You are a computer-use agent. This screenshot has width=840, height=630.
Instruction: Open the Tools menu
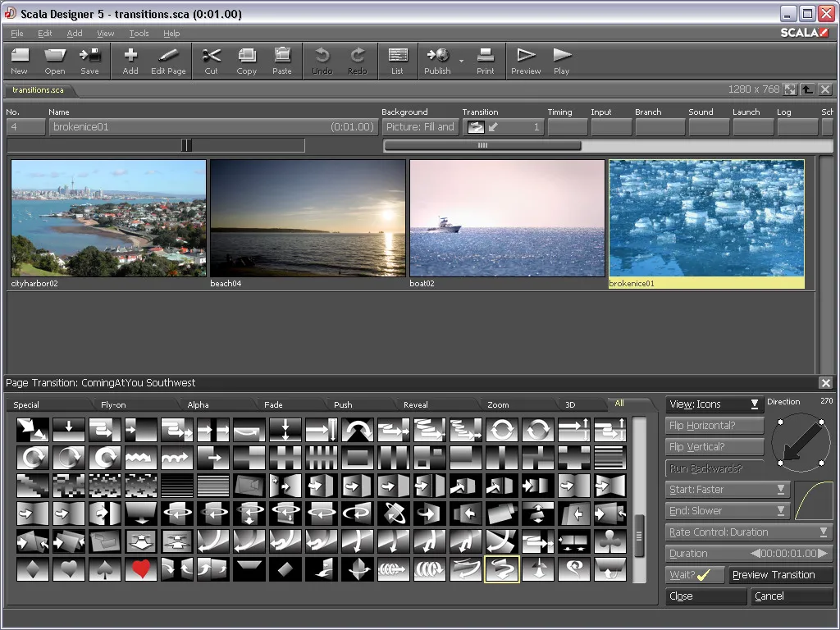(139, 34)
